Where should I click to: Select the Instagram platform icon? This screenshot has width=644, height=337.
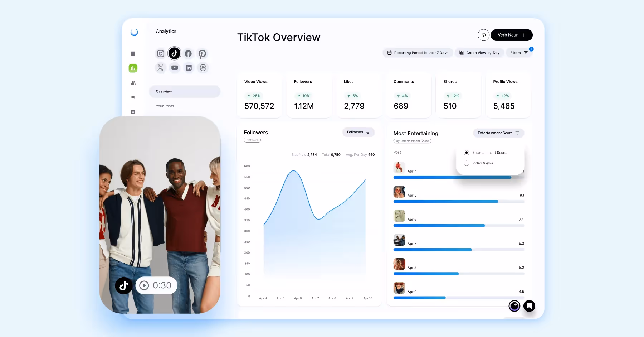(x=160, y=53)
